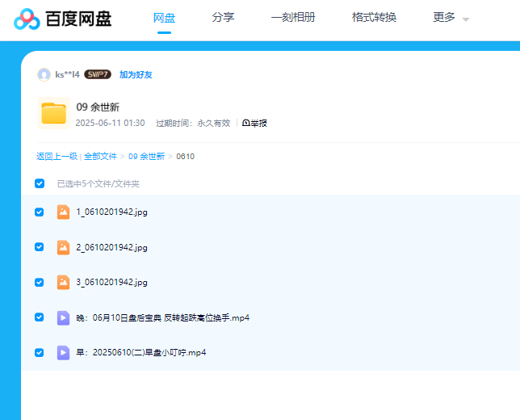Click the SVIP7 membership badge
Image resolution: width=520 pixels, height=420 pixels.
[98, 74]
